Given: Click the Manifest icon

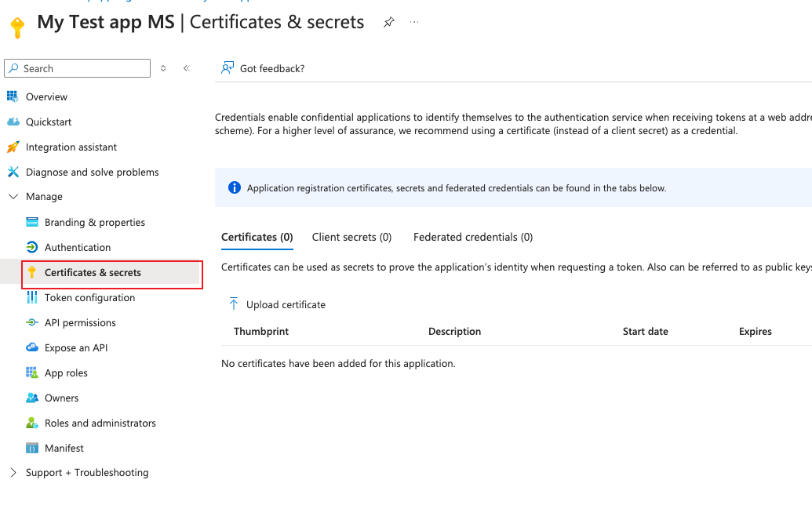Looking at the screenshot, I should click(32, 449).
